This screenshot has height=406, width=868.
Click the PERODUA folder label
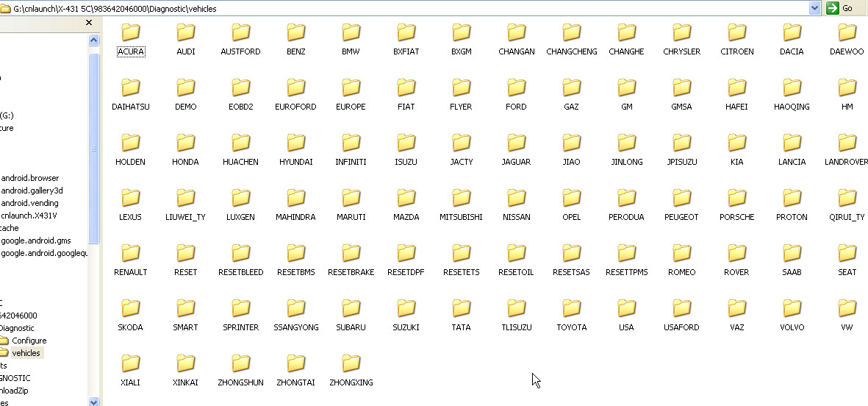pos(626,217)
